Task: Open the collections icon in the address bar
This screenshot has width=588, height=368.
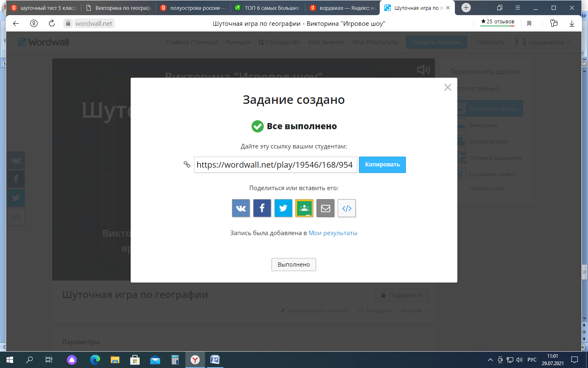Action: [x=554, y=23]
